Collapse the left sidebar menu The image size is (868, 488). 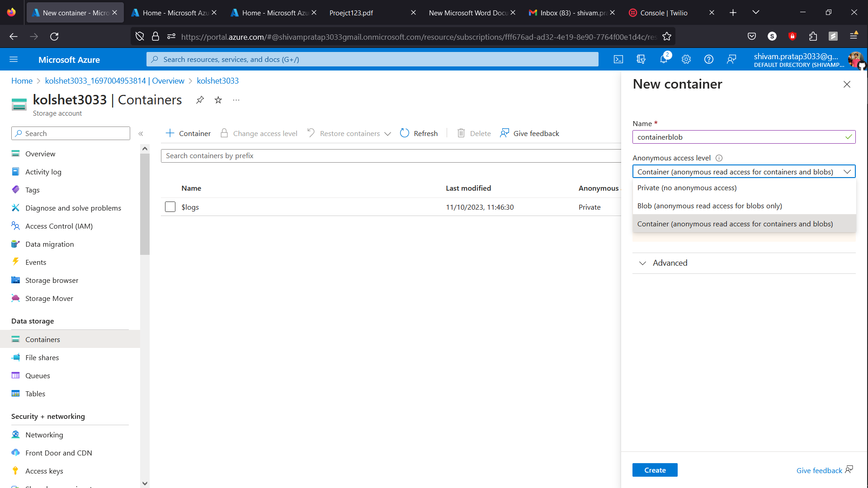point(141,134)
